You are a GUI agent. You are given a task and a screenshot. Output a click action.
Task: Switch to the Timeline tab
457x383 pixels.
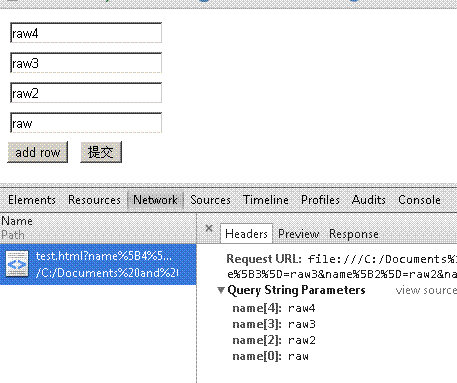pyautogui.click(x=266, y=200)
